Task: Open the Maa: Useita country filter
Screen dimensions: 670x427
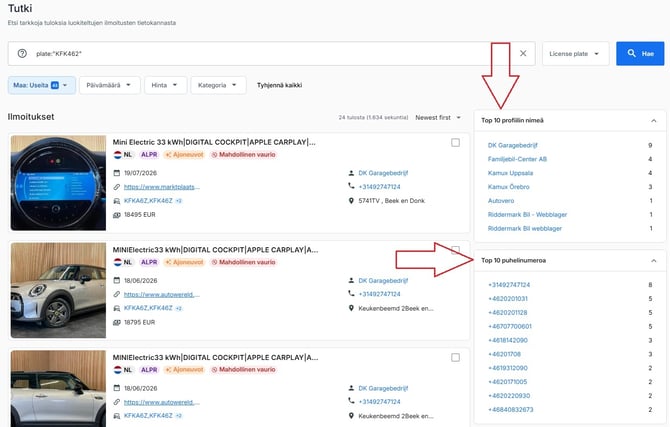Action: (41, 85)
